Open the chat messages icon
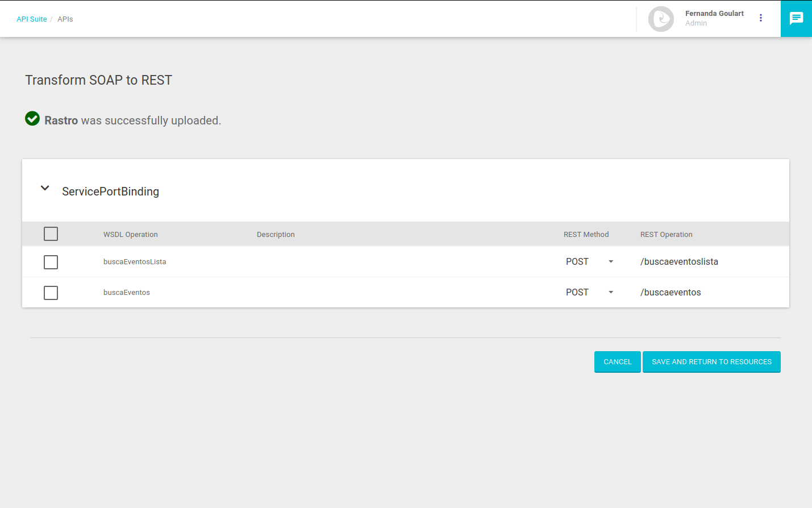The height and width of the screenshot is (508, 812). tap(796, 18)
